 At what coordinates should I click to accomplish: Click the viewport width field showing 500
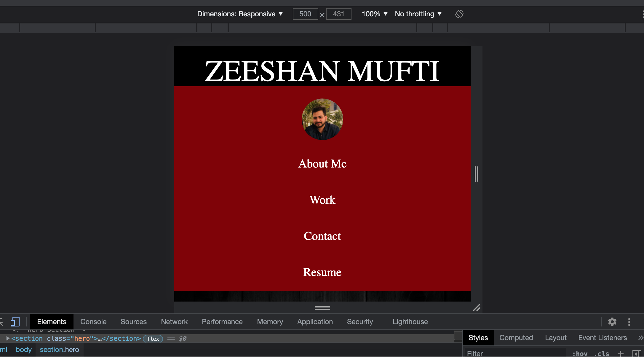[x=305, y=14]
